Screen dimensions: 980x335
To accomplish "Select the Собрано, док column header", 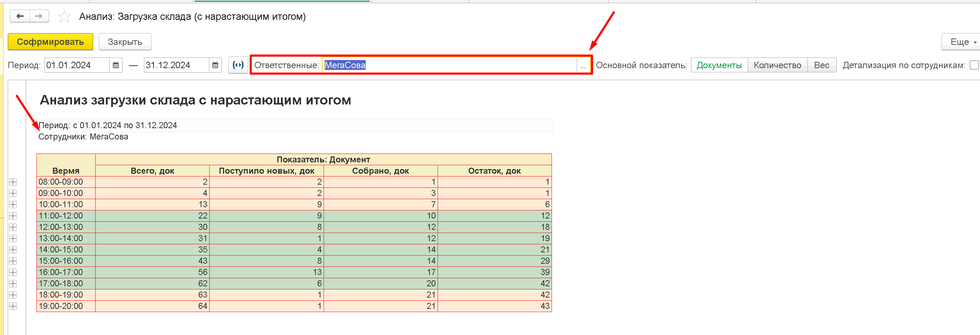I will click(380, 171).
